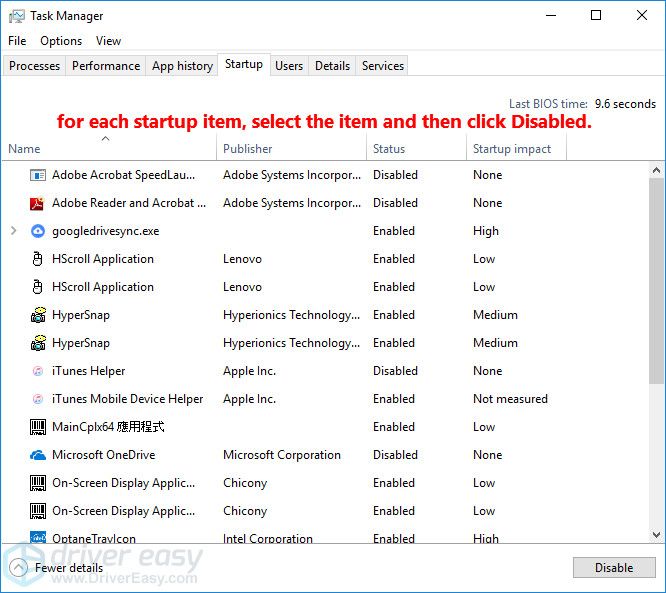Click the Adobe Reader PDF icon
The image size is (666, 593).
pyautogui.click(x=38, y=203)
